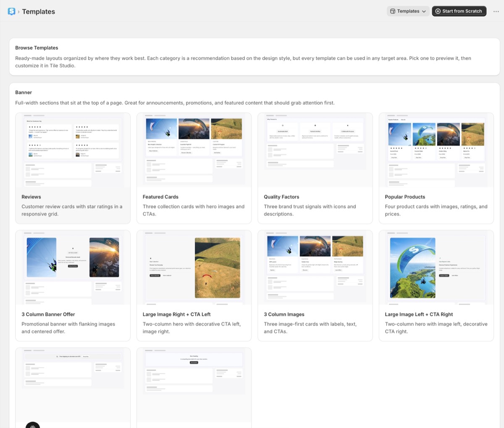The width and height of the screenshot is (504, 428).
Task: Click the layout icon beside Templates dropdown
Action: (393, 11)
